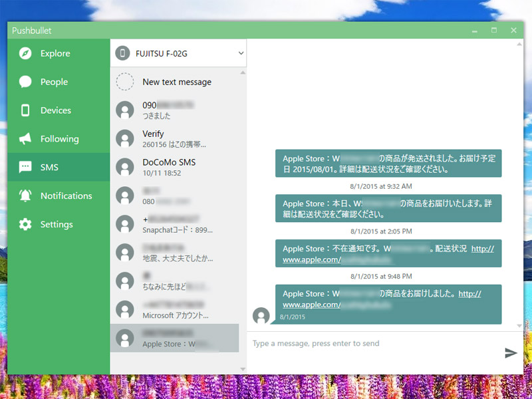Click the SMS message icon
The height and width of the screenshot is (399, 532).
(x=25, y=168)
